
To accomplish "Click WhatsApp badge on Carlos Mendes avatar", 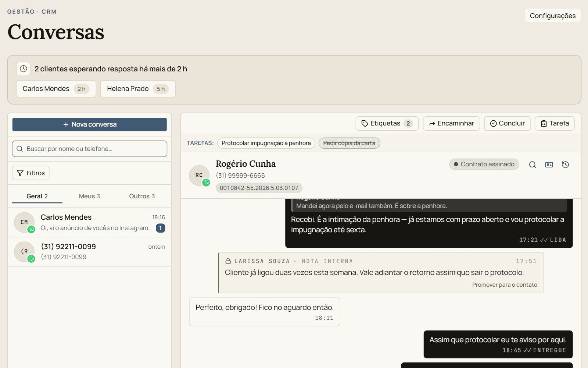I will tap(31, 229).
